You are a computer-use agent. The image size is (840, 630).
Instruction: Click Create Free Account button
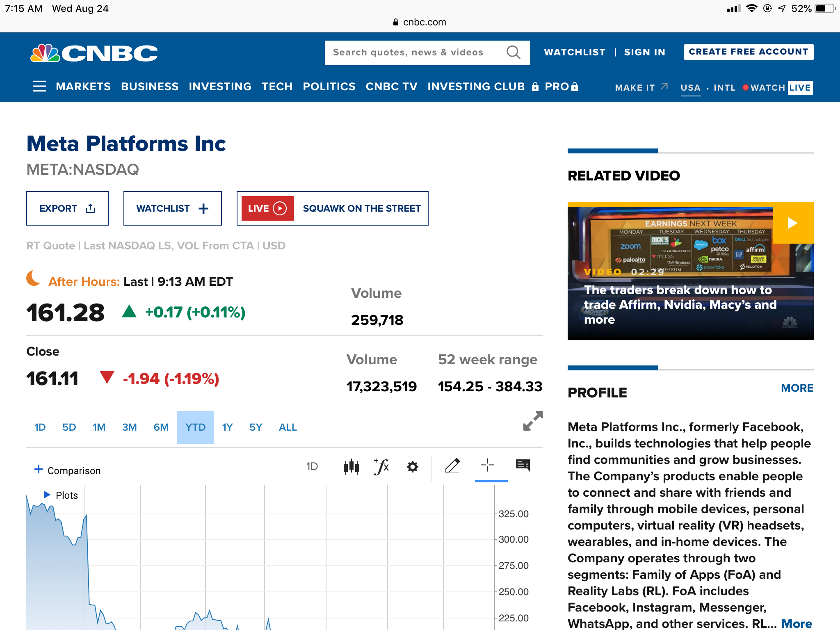[x=749, y=52]
